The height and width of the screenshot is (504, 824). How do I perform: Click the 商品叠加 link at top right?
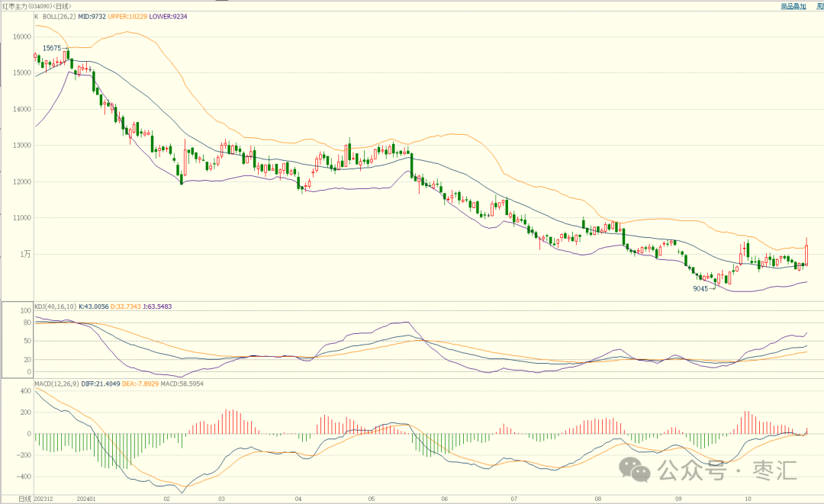(x=795, y=6)
